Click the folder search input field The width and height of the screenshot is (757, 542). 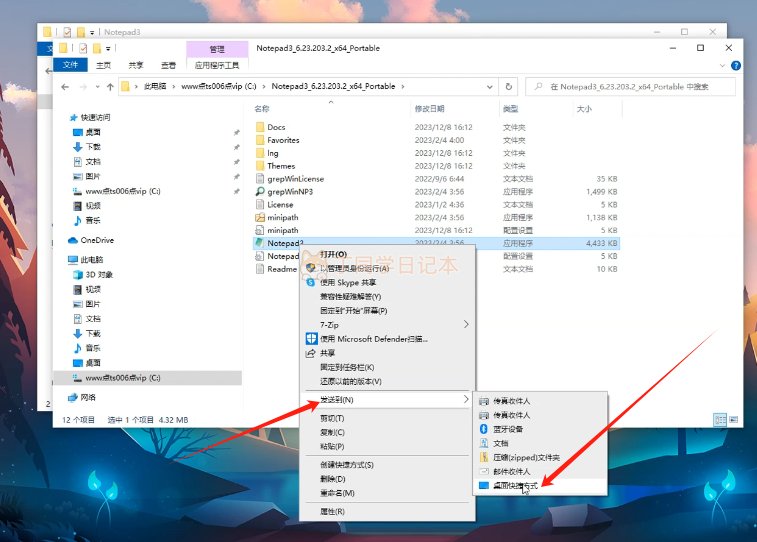click(x=631, y=87)
